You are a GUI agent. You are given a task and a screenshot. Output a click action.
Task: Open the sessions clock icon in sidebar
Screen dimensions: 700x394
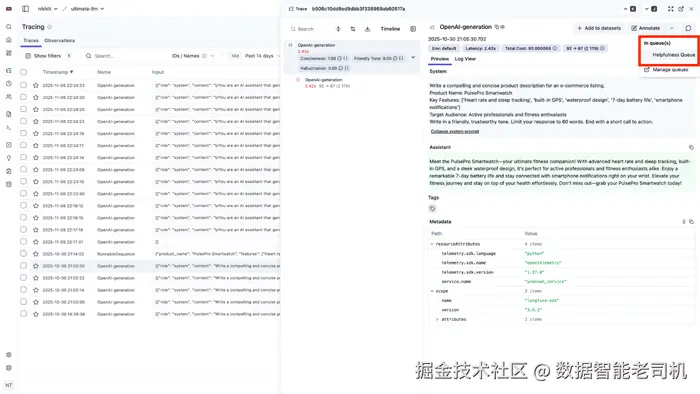pos(8,83)
